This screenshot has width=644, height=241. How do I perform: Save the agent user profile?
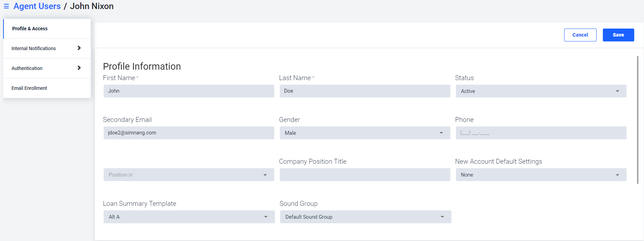point(618,35)
